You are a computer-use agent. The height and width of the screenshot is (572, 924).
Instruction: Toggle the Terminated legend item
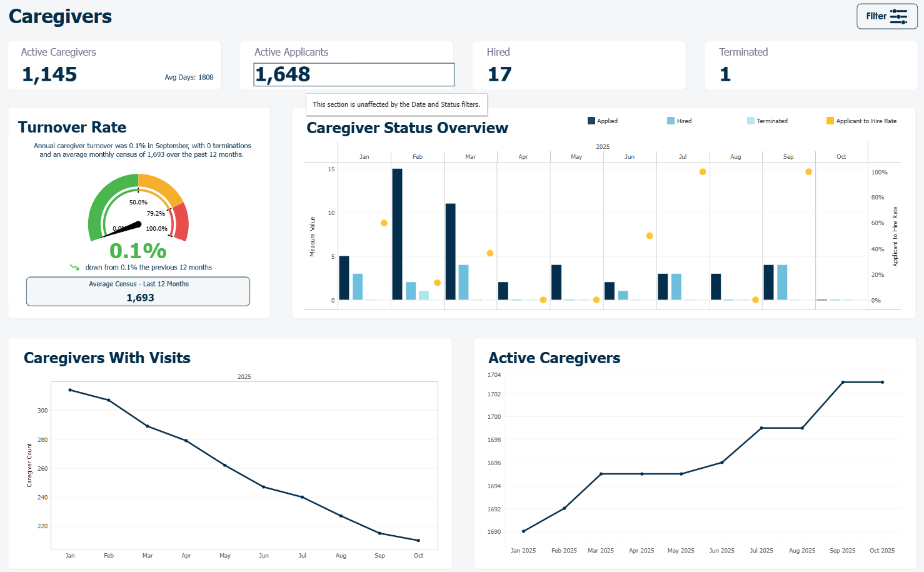tap(767, 121)
